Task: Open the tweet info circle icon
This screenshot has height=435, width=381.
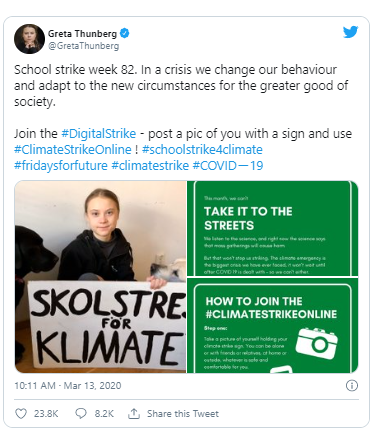Action: (x=352, y=386)
